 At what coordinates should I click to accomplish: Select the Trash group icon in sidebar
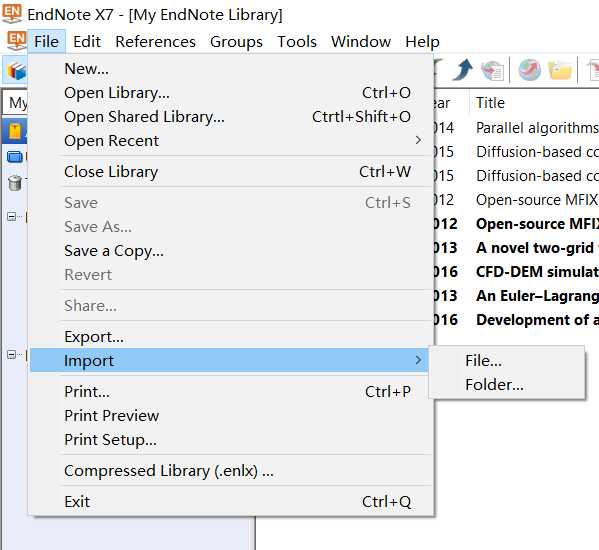click(x=15, y=183)
